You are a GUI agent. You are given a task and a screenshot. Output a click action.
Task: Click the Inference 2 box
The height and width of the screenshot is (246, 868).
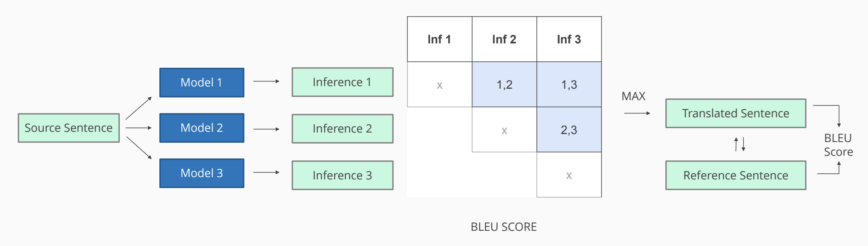click(342, 129)
